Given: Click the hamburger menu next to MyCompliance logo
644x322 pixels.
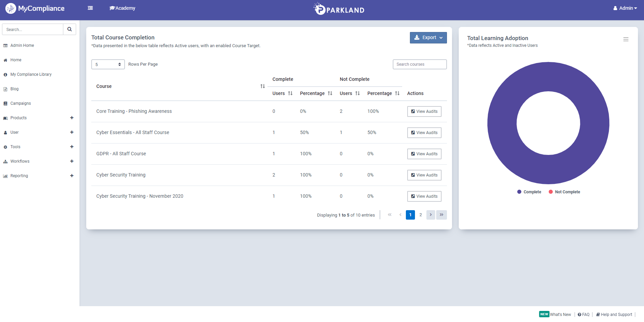Looking at the screenshot, I should [90, 8].
